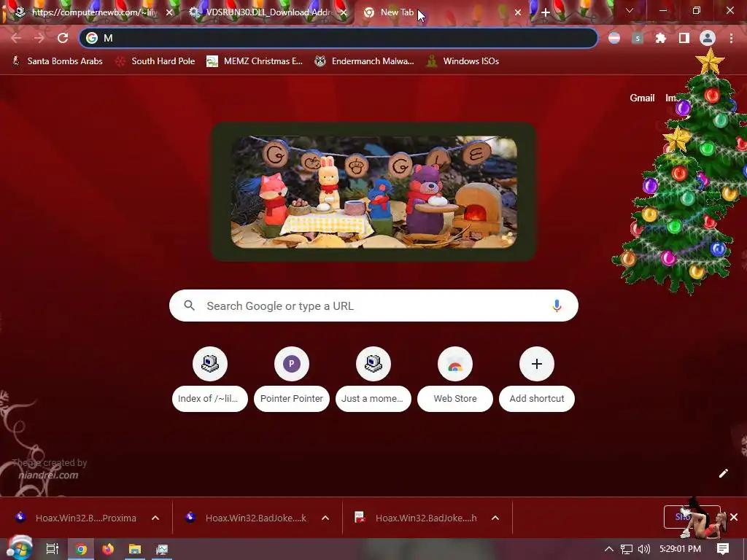Switch to VDSRUN30.DLL Download tab
Viewport: 747px width, 560px height.
coord(268,12)
